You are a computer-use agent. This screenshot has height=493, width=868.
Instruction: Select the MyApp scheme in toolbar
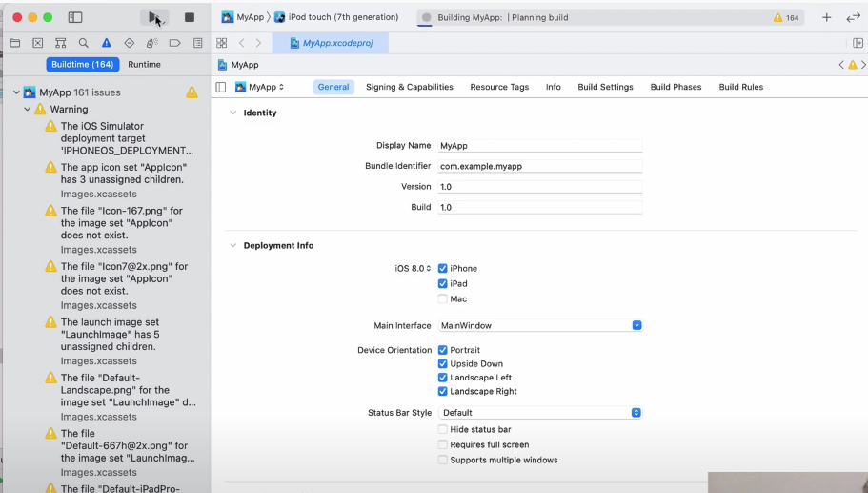tap(243, 18)
